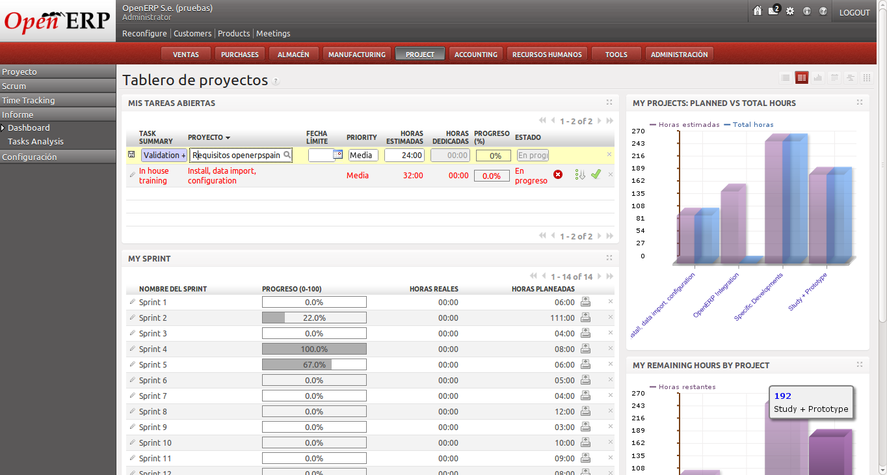
Task: Expand Scrum section in sidebar
Action: [x=58, y=86]
